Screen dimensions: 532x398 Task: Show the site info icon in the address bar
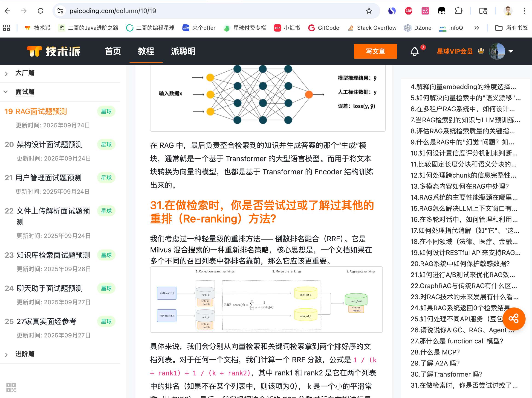60,11
